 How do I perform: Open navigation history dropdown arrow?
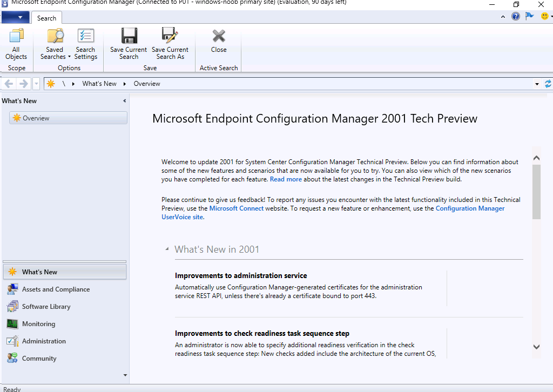tap(36, 84)
